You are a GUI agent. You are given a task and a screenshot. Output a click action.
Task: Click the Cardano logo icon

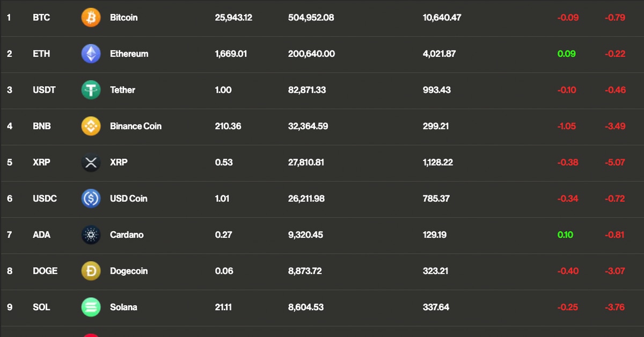click(91, 235)
